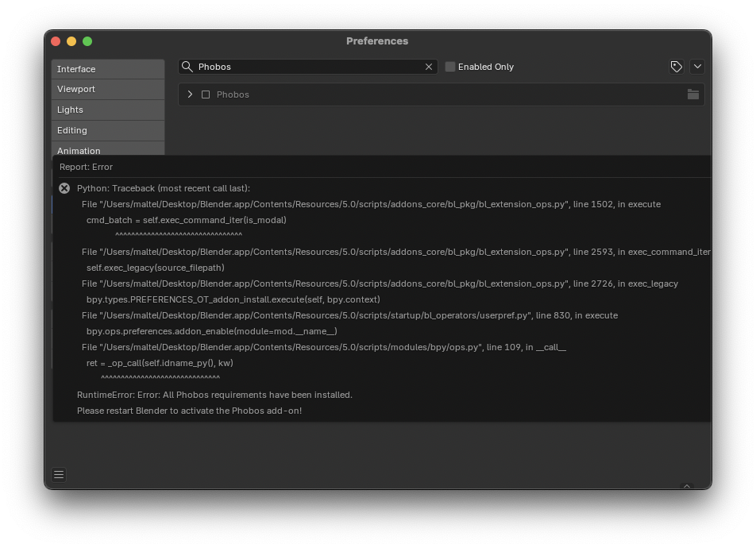Select the Lights preferences tab
This screenshot has height=548, width=756.
108,110
